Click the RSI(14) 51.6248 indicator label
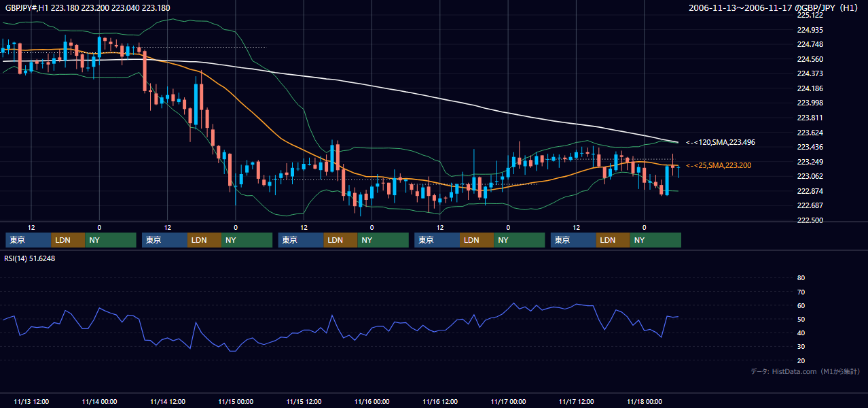The width and height of the screenshot is (868, 408). pyautogui.click(x=30, y=258)
